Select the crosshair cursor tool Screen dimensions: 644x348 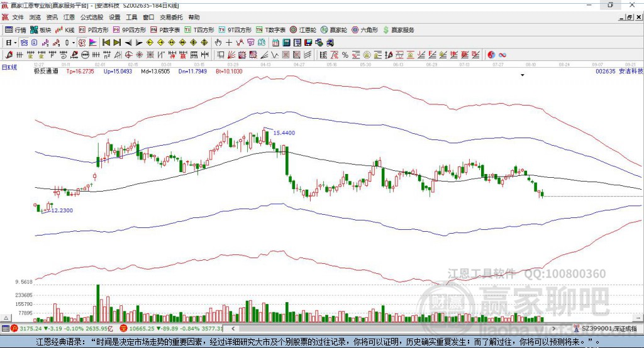[229, 43]
